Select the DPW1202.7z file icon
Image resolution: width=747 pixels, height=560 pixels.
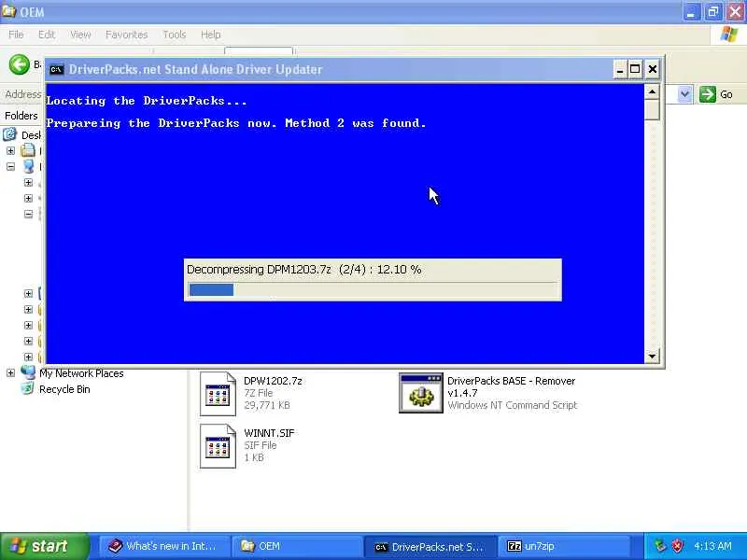click(218, 394)
